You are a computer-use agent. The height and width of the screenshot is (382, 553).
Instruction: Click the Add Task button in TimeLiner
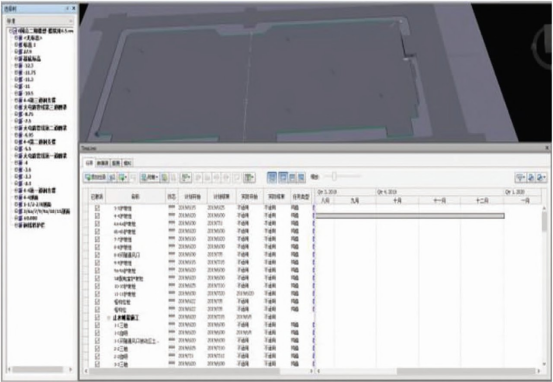tap(96, 177)
